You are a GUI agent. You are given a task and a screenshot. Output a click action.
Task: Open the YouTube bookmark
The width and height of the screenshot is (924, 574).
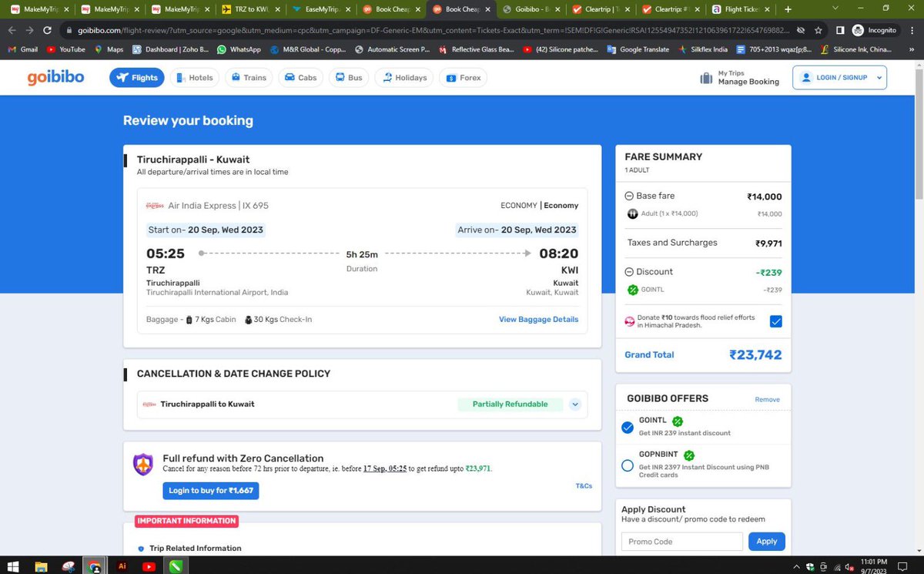[66, 49]
